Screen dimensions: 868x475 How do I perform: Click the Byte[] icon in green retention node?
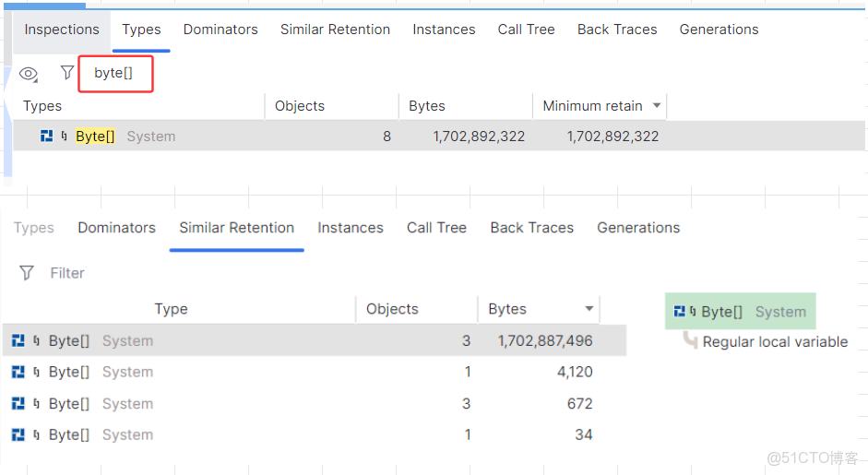point(680,312)
